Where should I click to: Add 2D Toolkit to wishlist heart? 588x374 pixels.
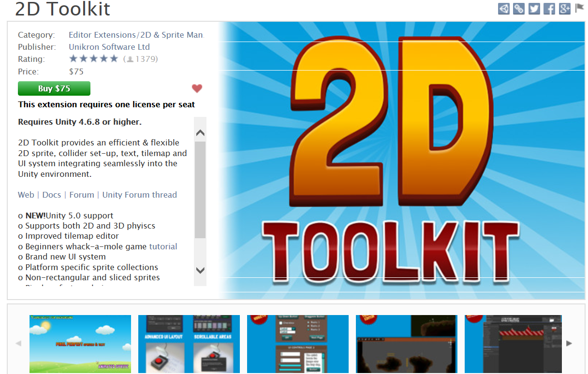[197, 88]
